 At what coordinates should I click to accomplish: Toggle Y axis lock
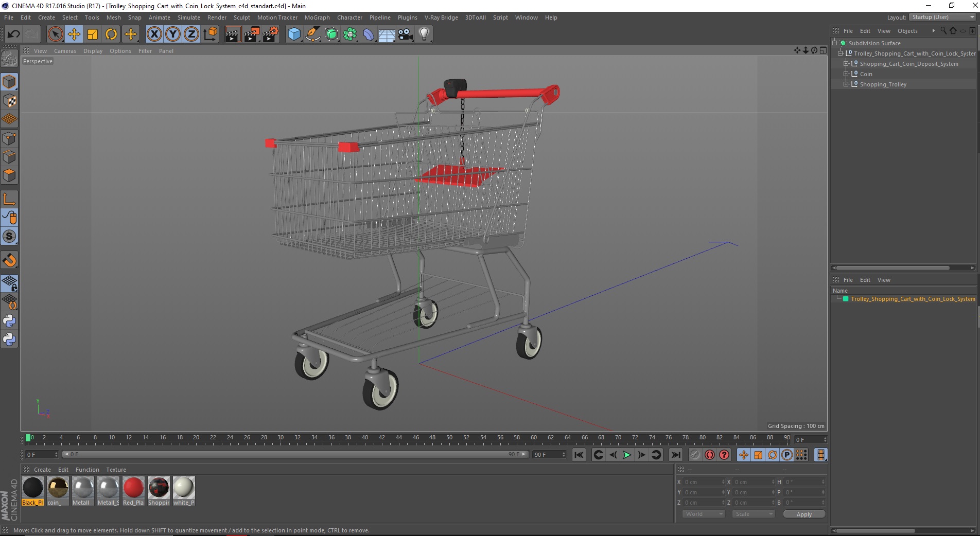(173, 34)
